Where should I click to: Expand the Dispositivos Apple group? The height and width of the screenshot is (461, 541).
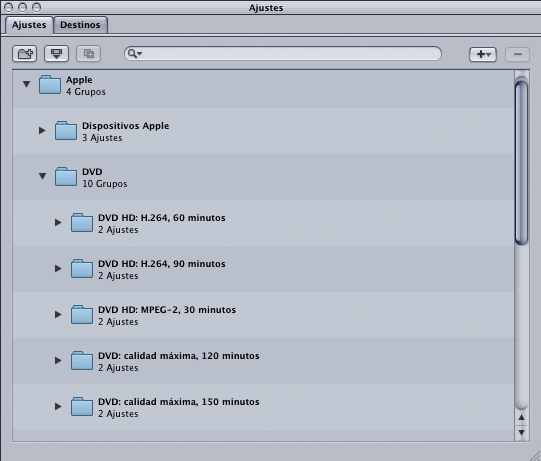pyautogui.click(x=42, y=130)
